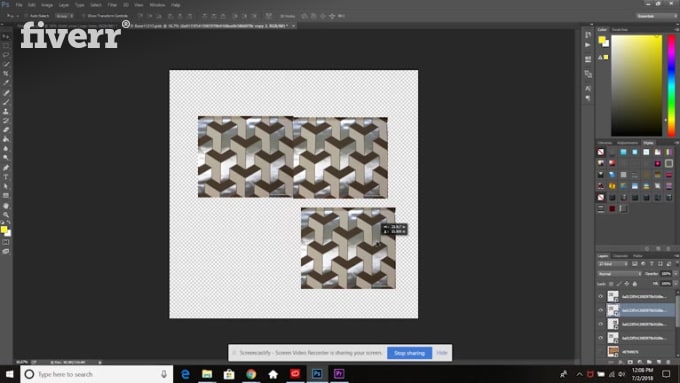Open the History panel icon in collapsed dock
Screen dimensions: 680x383
588,35
